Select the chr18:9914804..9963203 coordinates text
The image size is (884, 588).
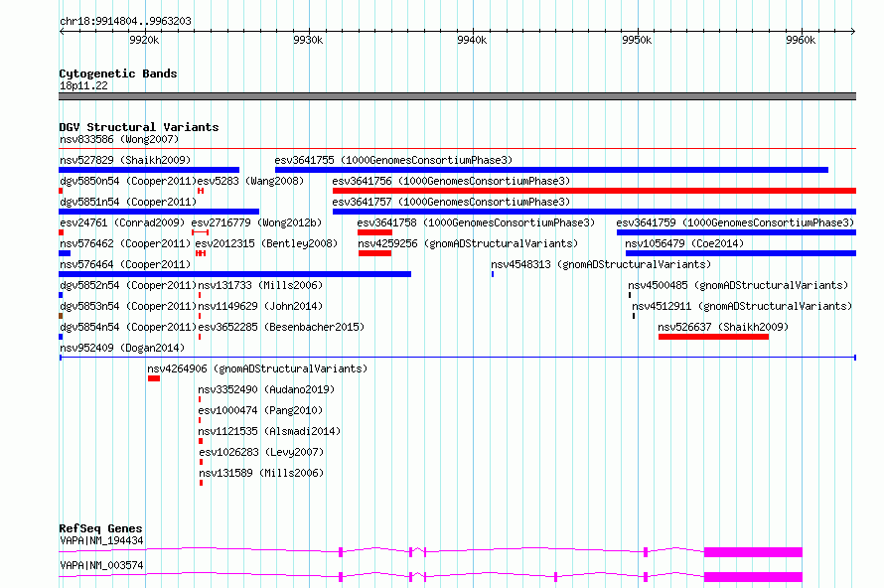(125, 21)
